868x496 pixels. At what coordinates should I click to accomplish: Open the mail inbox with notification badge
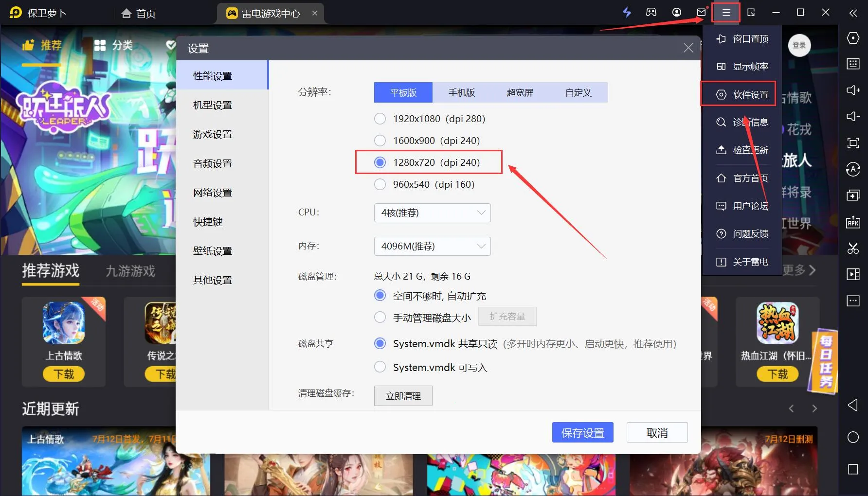pos(701,13)
